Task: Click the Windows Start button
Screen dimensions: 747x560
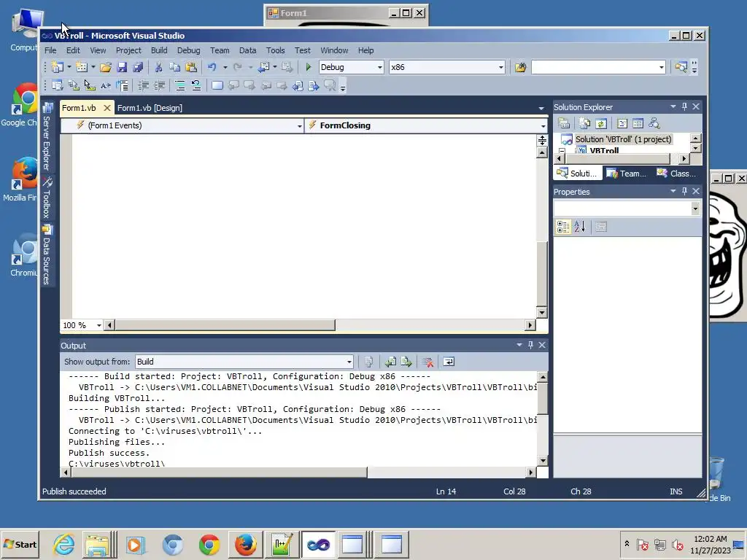Action: pos(20,544)
